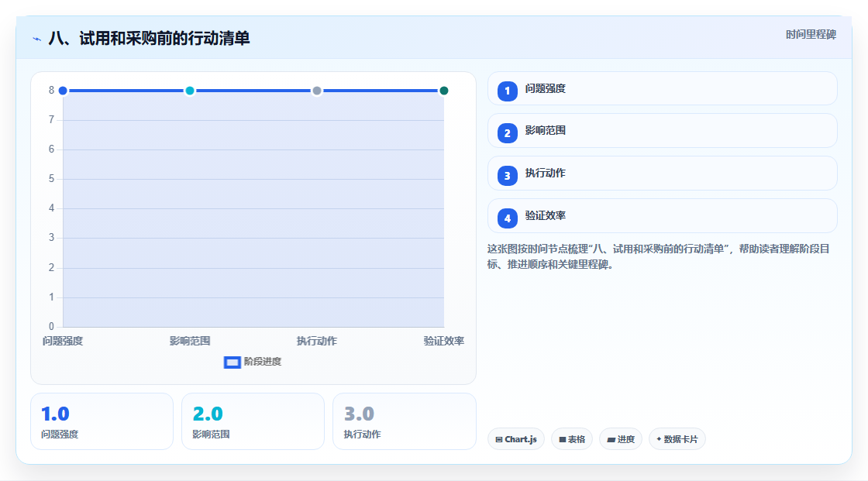Toggle the 阶段进度 legend swatch
Screen dimensions: 868x481
point(232,362)
